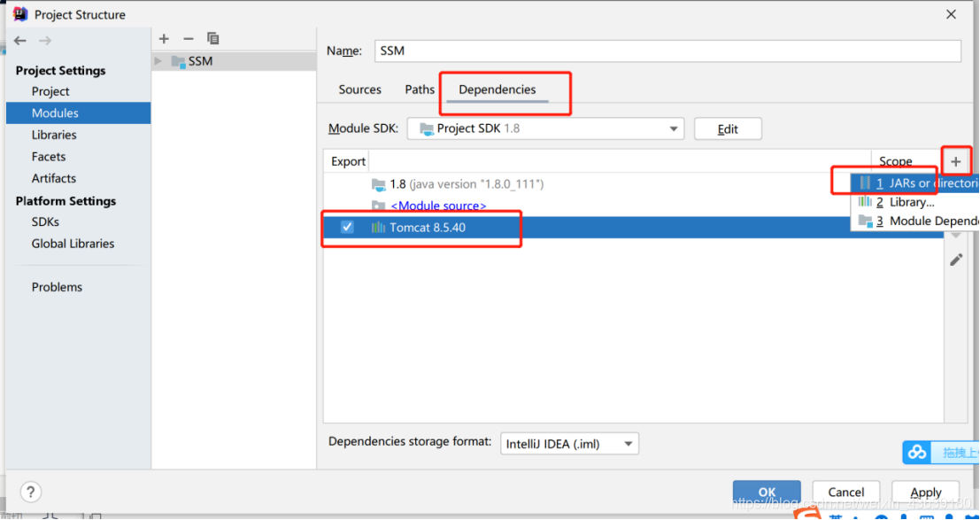
Task: Open SDKs under Platform Settings
Action: tap(46, 222)
